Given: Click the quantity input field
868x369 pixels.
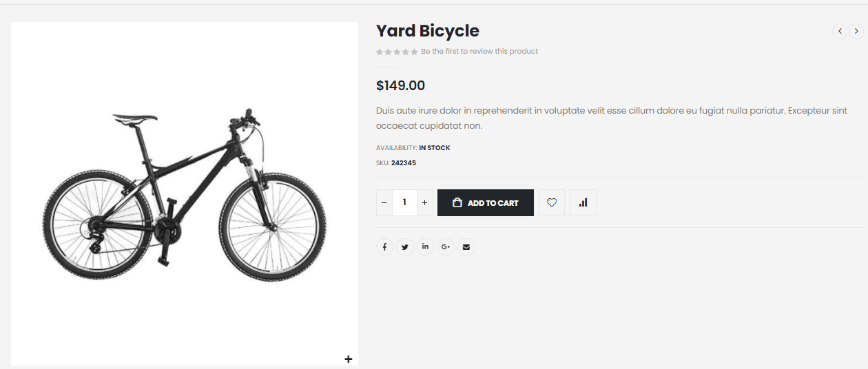Looking at the screenshot, I should click(404, 202).
